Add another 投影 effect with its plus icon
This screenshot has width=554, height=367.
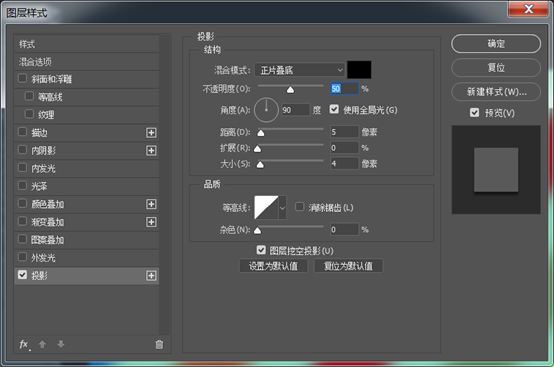coord(151,276)
